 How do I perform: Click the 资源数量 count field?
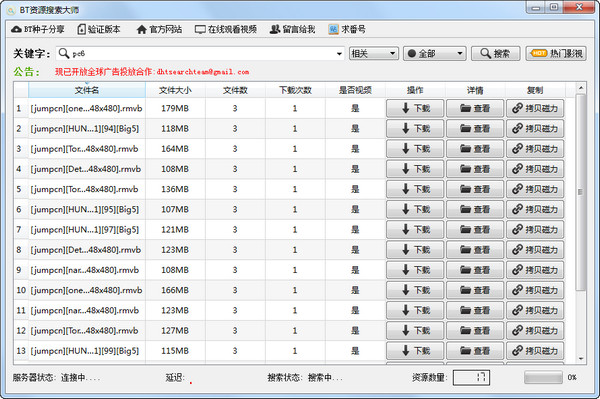click(x=471, y=378)
